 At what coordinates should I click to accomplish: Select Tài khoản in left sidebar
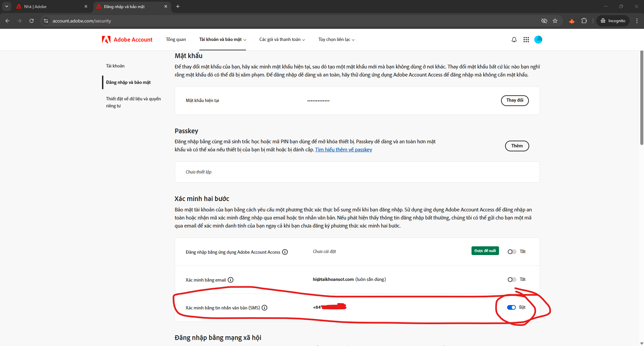click(x=115, y=66)
